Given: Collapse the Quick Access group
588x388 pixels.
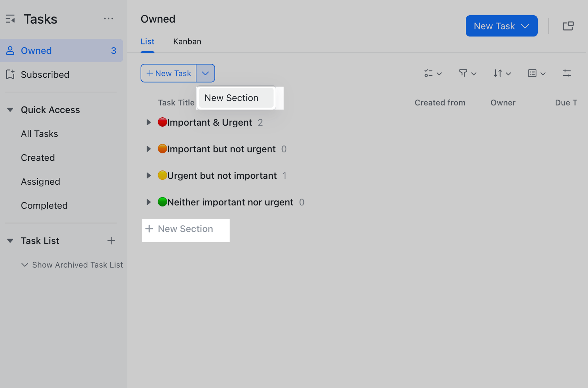Looking at the screenshot, I should pos(10,110).
